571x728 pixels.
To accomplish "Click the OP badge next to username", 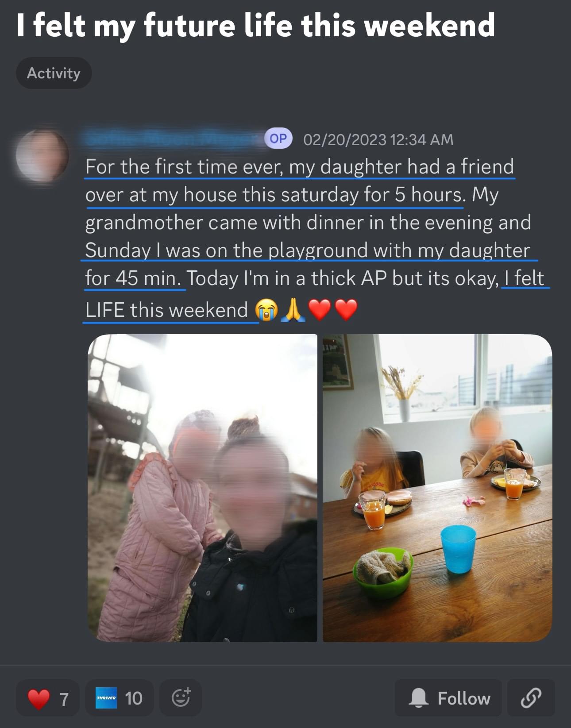I will tap(278, 139).
